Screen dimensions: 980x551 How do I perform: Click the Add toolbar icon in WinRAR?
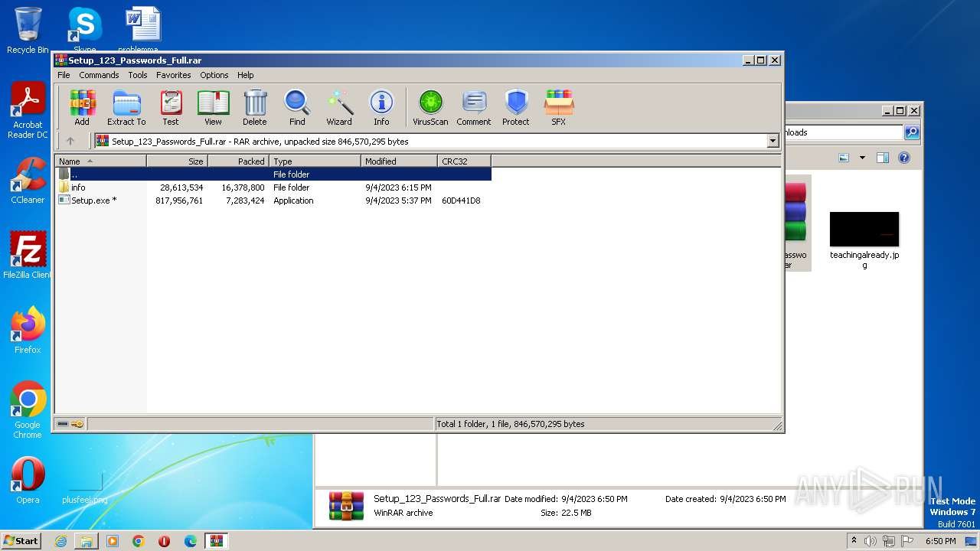click(x=82, y=107)
